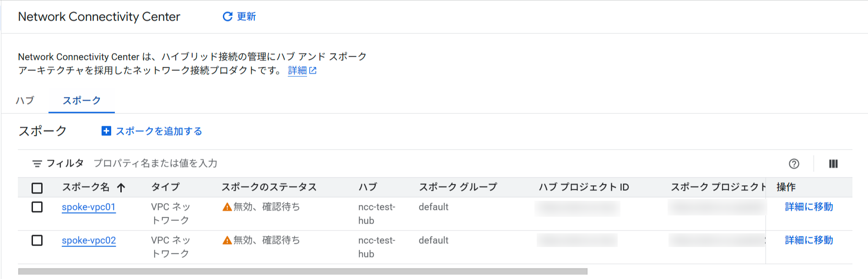Click the horizontal scrollbar below the table

pos(302,271)
